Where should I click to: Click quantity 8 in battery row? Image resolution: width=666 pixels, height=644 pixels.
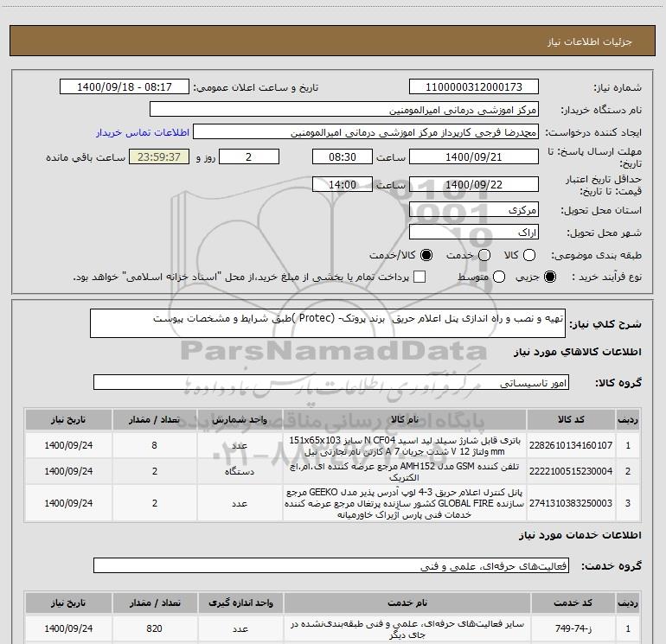pyautogui.click(x=155, y=445)
